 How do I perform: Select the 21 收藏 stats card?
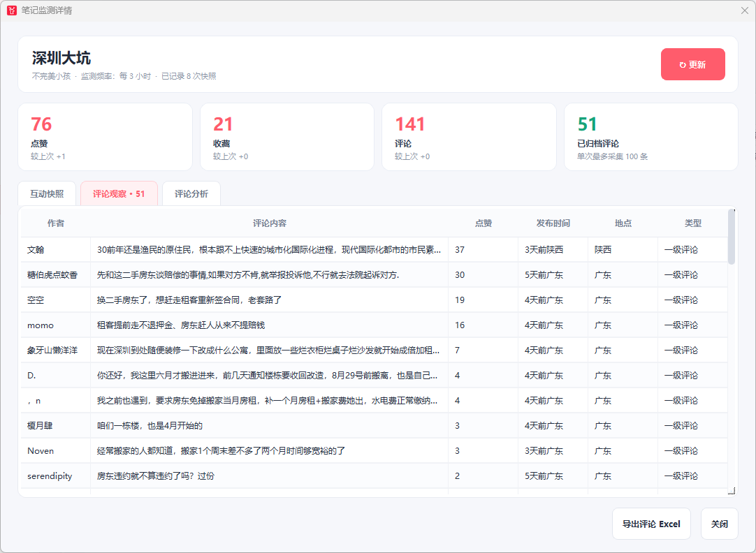(x=287, y=137)
